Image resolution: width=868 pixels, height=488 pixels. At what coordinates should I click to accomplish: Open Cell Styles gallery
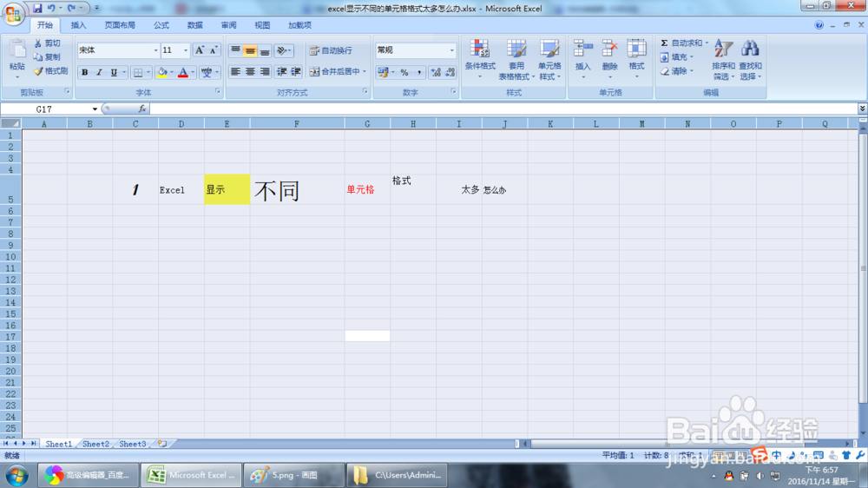pos(549,59)
